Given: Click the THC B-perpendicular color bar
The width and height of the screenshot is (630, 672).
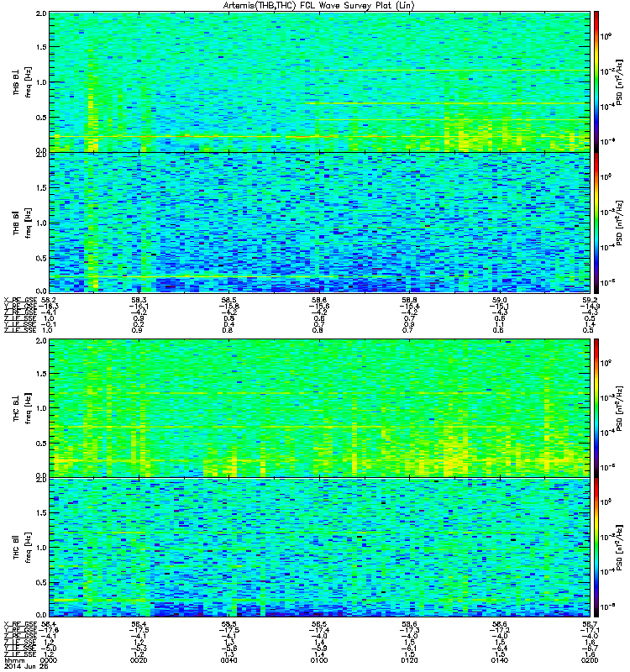Looking at the screenshot, I should 596,408.
